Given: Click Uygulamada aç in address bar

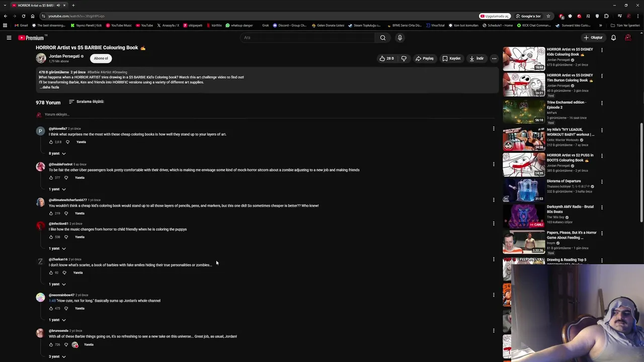Looking at the screenshot, I should click(x=495, y=16).
